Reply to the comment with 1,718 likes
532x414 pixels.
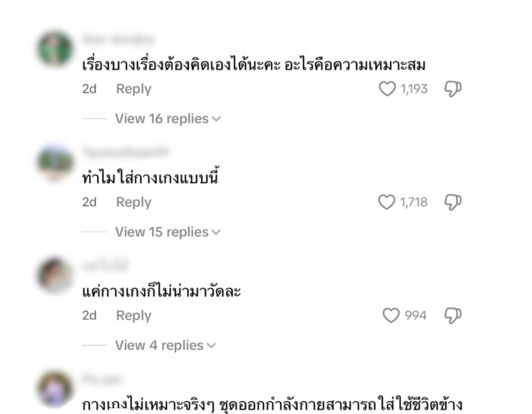[133, 202]
